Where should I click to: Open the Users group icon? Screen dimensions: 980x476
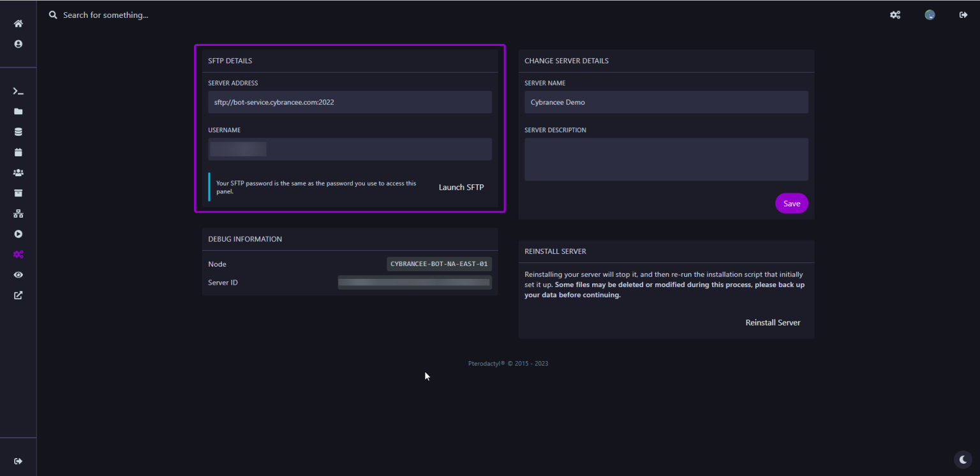point(18,172)
